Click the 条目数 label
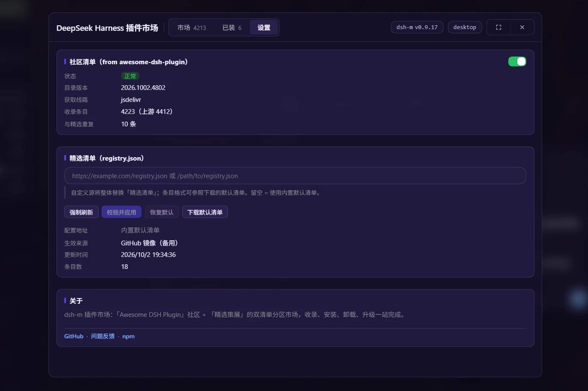Viewport: 588px width, 391px height. click(x=73, y=266)
